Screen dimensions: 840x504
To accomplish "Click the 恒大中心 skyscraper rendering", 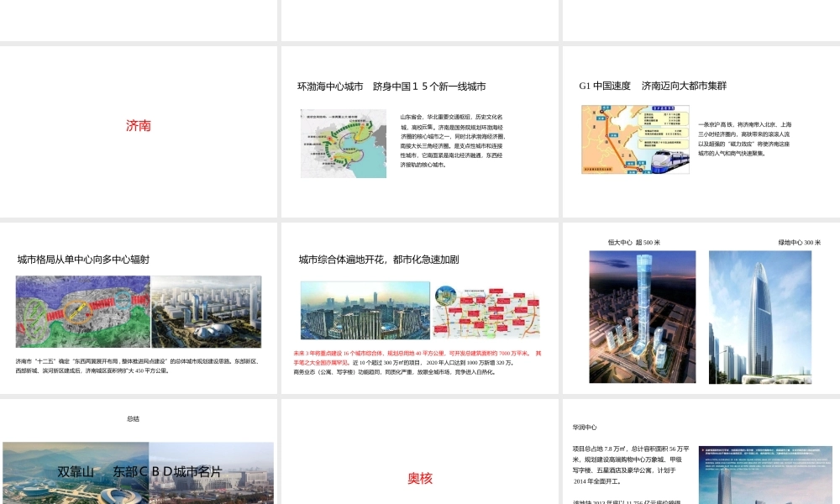I will coord(642,317).
